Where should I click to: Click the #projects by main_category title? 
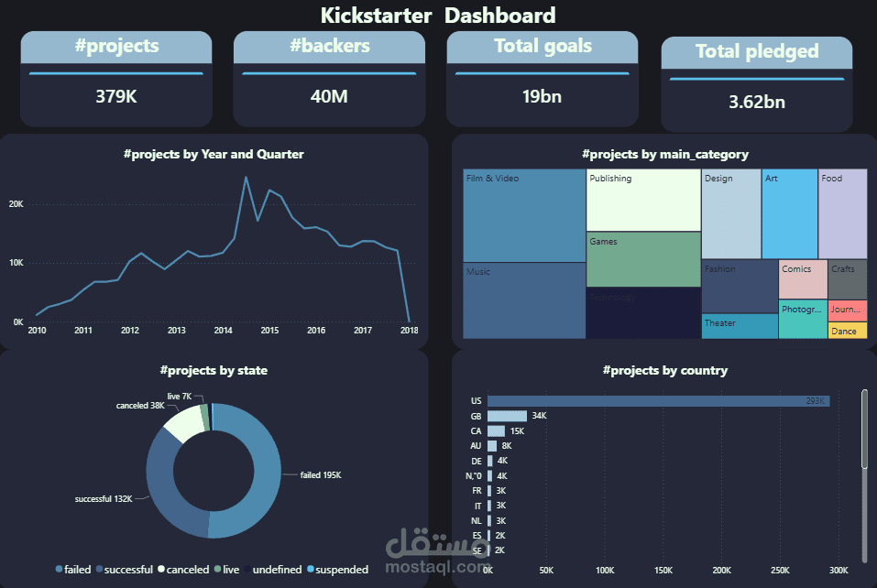pyautogui.click(x=665, y=154)
